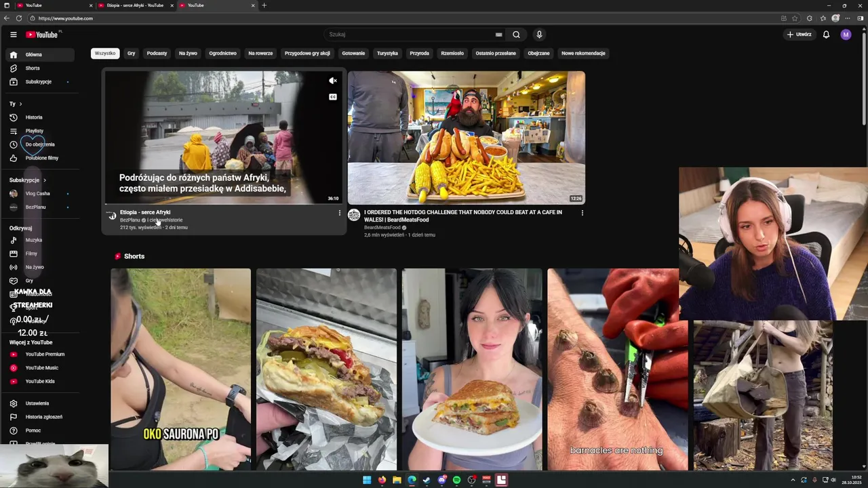Click the YouTube logo
Image resolution: width=868 pixels, height=488 pixels.
tap(42, 35)
